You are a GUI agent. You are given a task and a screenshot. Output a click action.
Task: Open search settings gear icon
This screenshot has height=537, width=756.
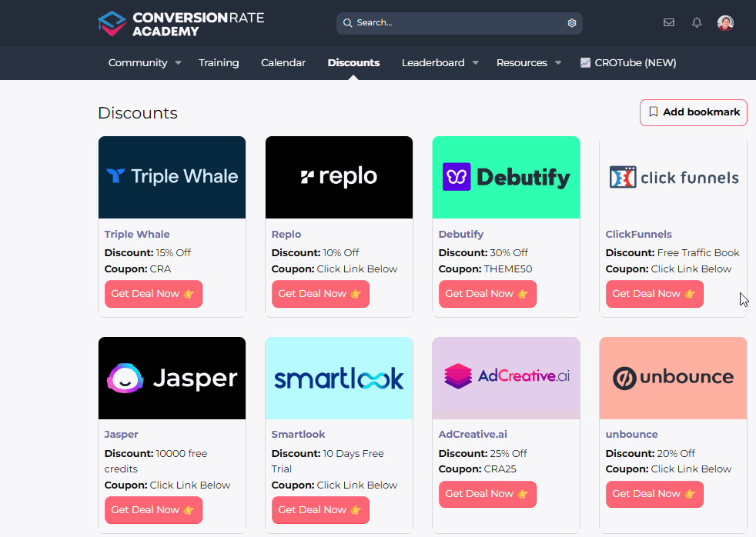click(x=572, y=23)
